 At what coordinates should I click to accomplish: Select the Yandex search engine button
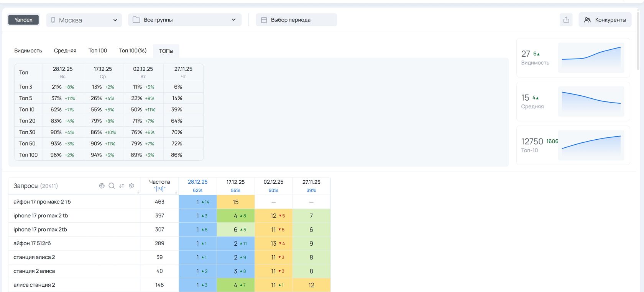coord(23,20)
